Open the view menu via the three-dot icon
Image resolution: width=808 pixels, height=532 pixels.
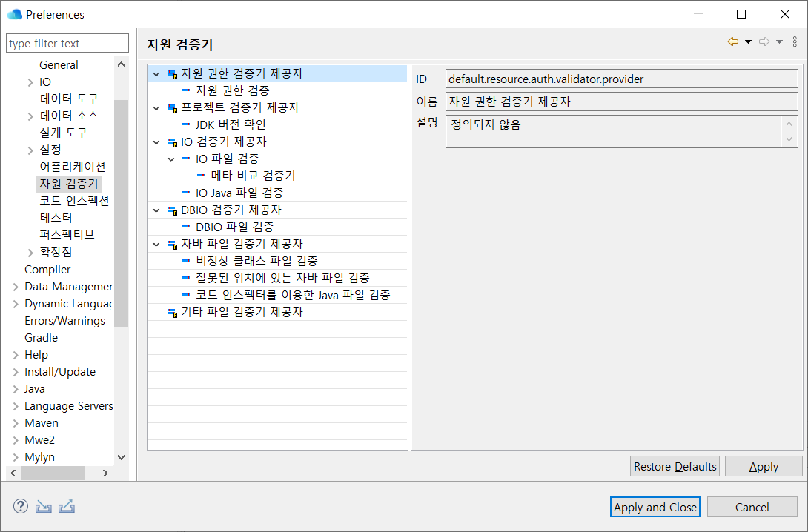pos(795,41)
